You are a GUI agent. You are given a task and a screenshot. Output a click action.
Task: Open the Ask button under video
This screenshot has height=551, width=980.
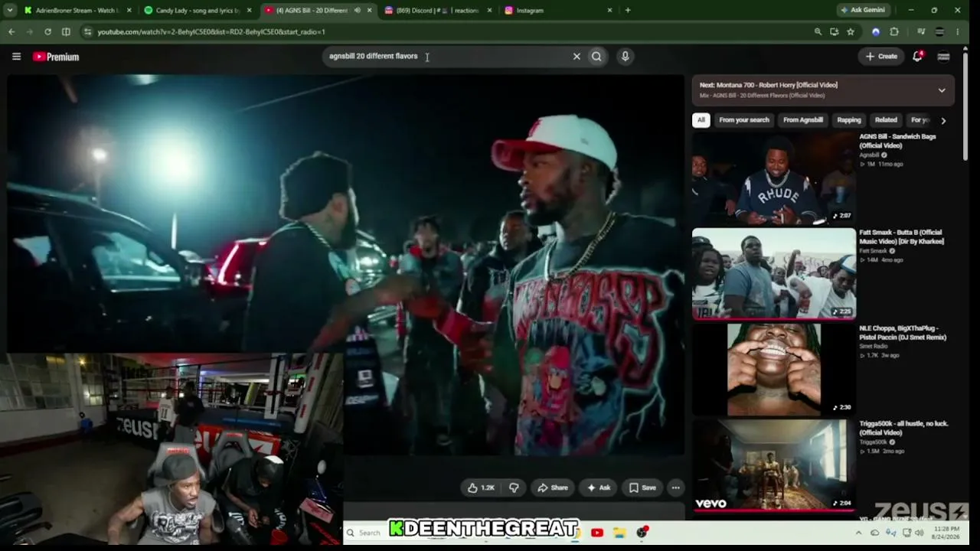click(599, 487)
